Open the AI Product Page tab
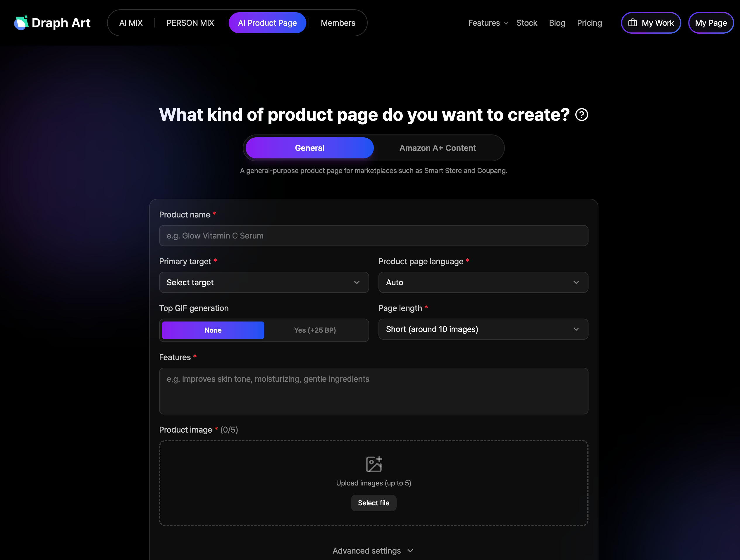The width and height of the screenshot is (740, 560). pyautogui.click(x=267, y=23)
